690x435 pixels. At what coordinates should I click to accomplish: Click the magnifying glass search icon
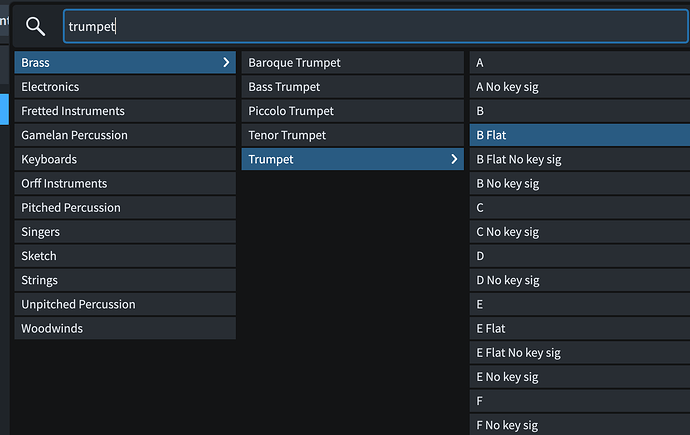(x=35, y=27)
